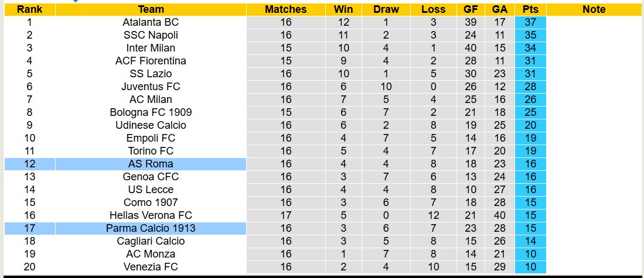Click the Rank column header

pyautogui.click(x=29, y=9)
